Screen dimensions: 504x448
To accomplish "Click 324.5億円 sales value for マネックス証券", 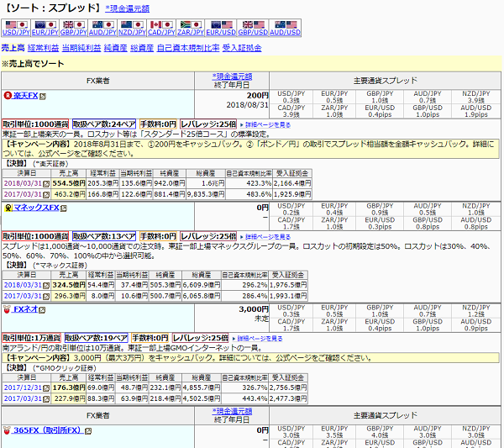I will 69,285.
